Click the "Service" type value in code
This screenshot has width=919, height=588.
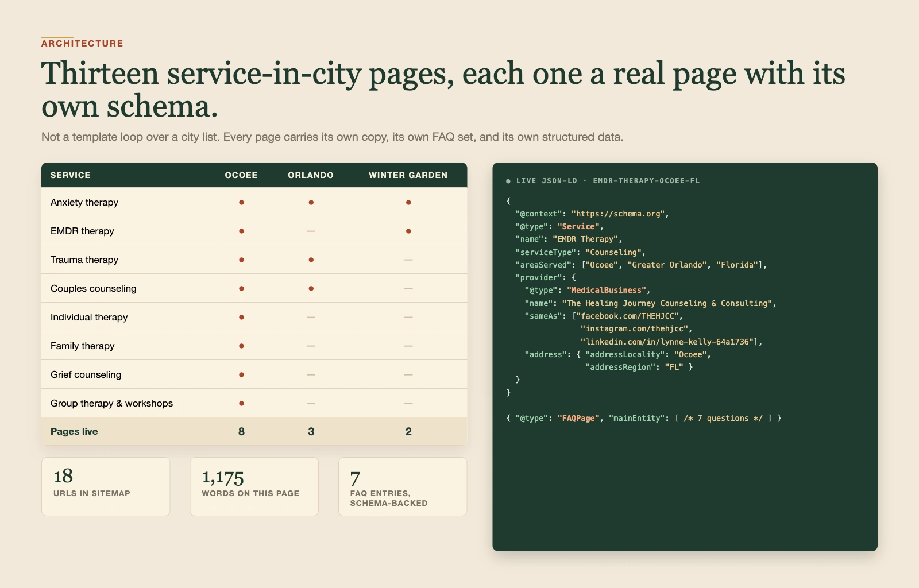[578, 226]
